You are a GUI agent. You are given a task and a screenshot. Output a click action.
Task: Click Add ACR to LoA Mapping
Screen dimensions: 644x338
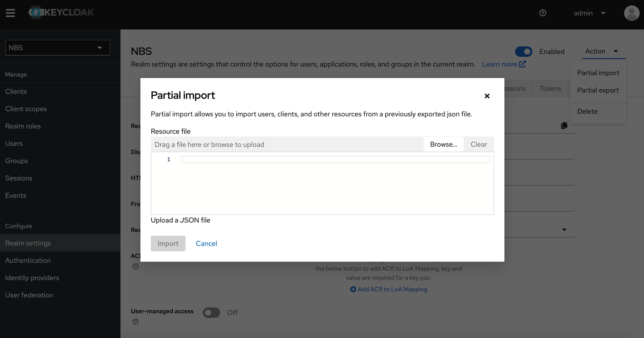(388, 289)
